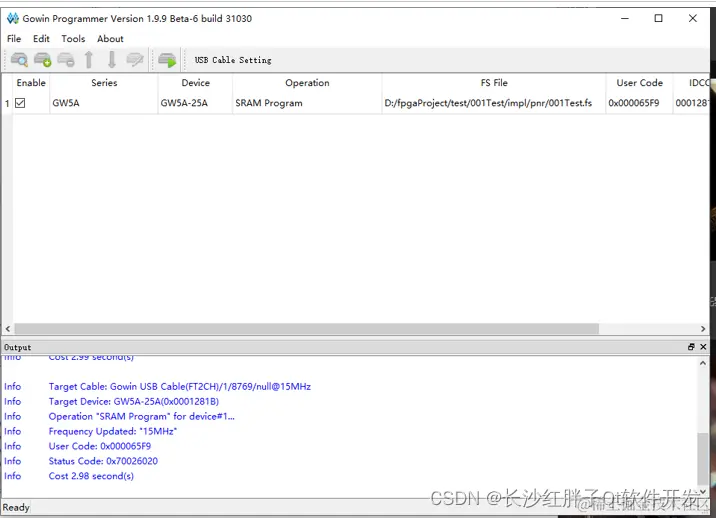Maximize the Gowin Programmer window
The width and height of the screenshot is (716, 518).
[x=658, y=18]
